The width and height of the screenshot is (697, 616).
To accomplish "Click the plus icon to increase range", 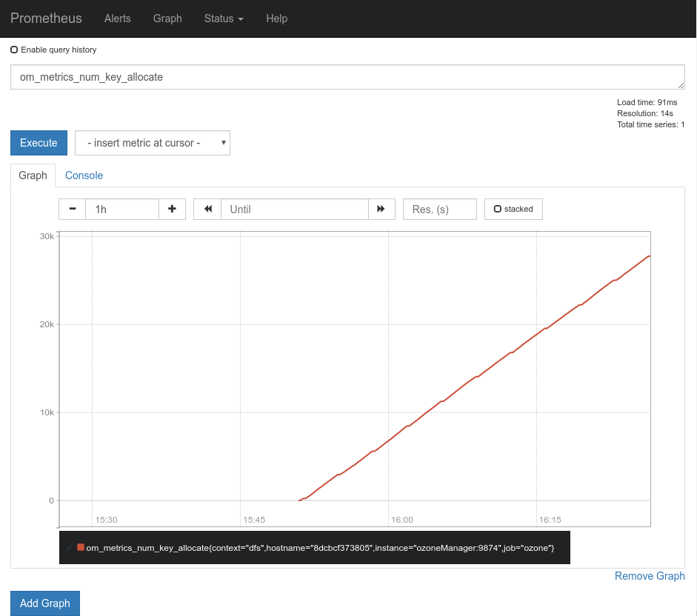I will 172,209.
